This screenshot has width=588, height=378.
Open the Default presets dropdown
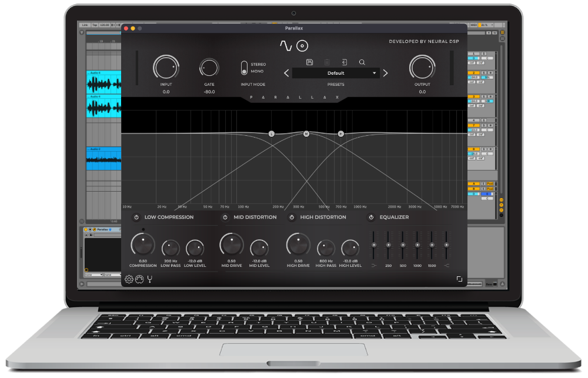coord(336,73)
